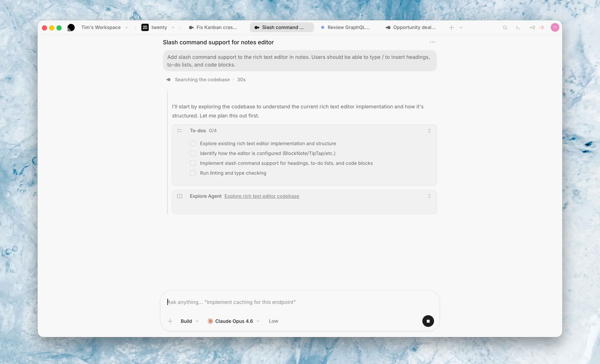The height and width of the screenshot is (364, 600).
Task: Check 'Explore existing rich text editor' to-do
Action: [193, 144]
